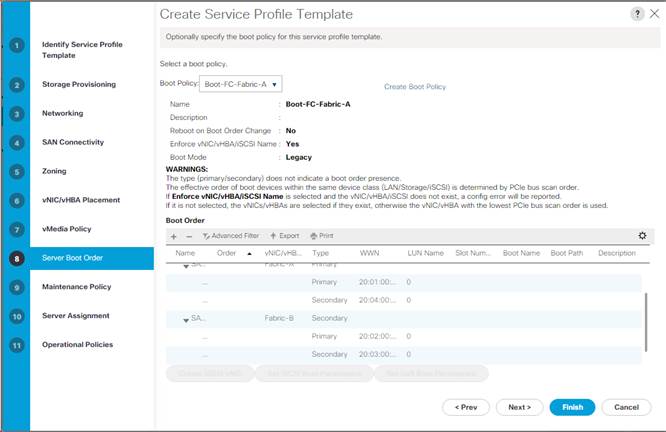The image size is (666, 432).
Task: Open the help question mark icon
Action: click(637, 14)
